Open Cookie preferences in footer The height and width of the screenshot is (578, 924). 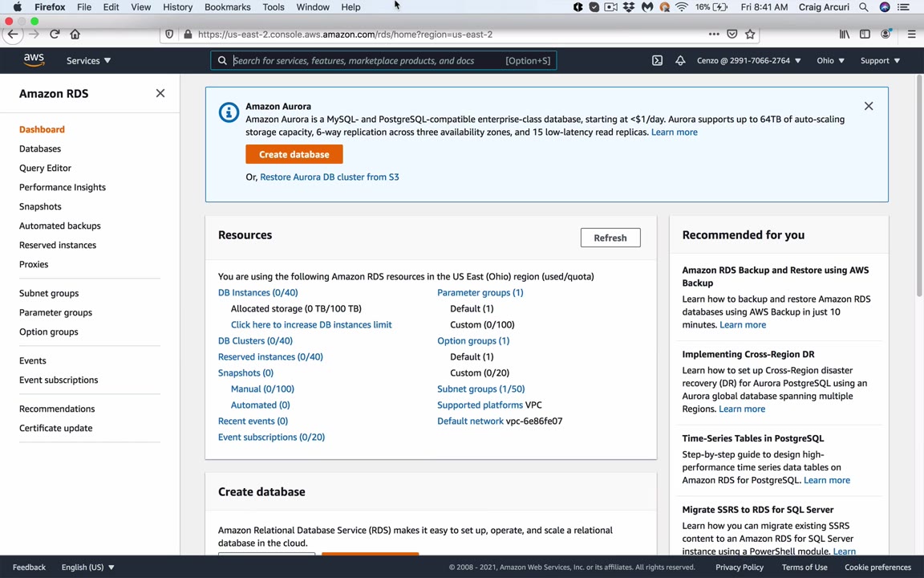[x=877, y=567]
